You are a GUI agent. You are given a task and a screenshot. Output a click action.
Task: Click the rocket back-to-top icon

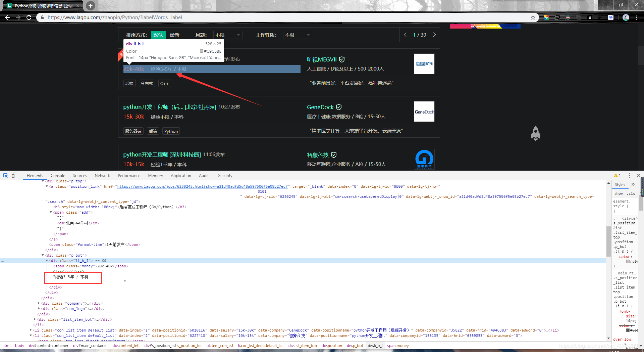pos(536,133)
